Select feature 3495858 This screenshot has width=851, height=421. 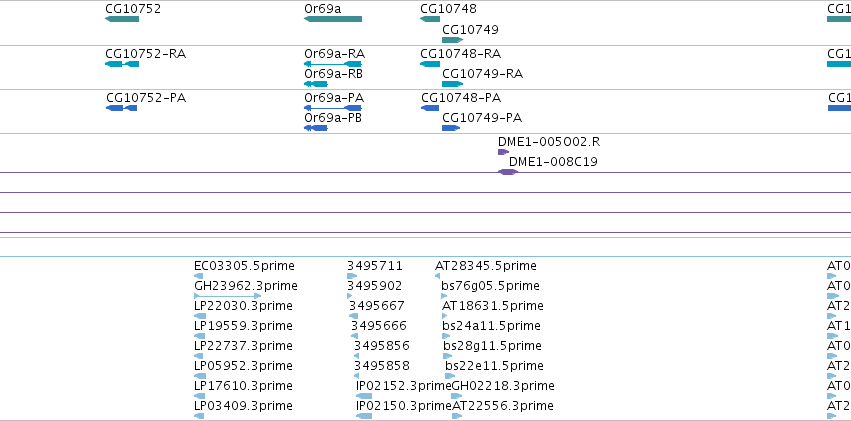click(356, 376)
